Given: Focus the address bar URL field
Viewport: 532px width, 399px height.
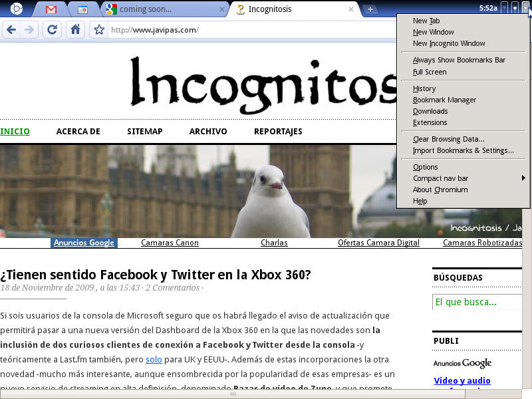Looking at the screenshot, I should pos(251,30).
